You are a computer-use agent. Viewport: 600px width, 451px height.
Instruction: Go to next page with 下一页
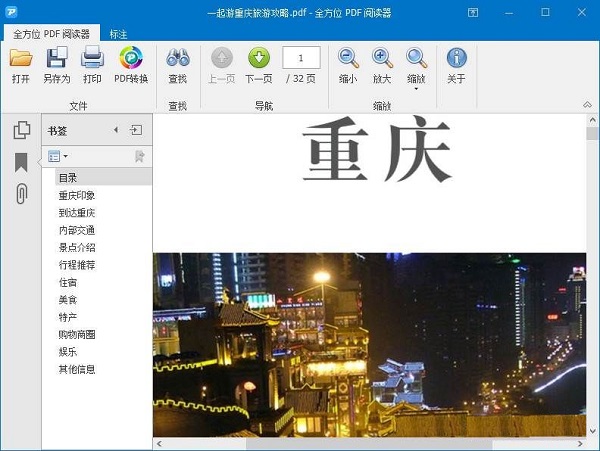point(259,58)
